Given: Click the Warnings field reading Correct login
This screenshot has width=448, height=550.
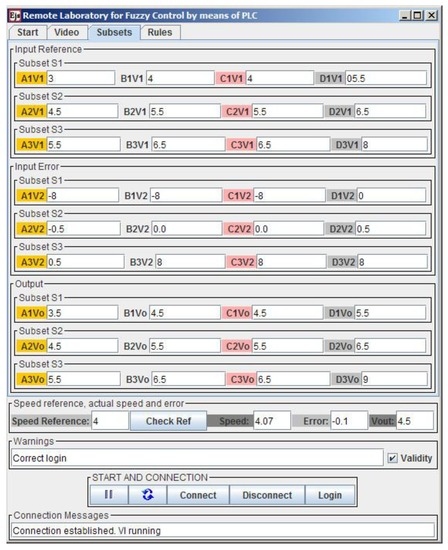Looking at the screenshot, I should tap(197, 458).
